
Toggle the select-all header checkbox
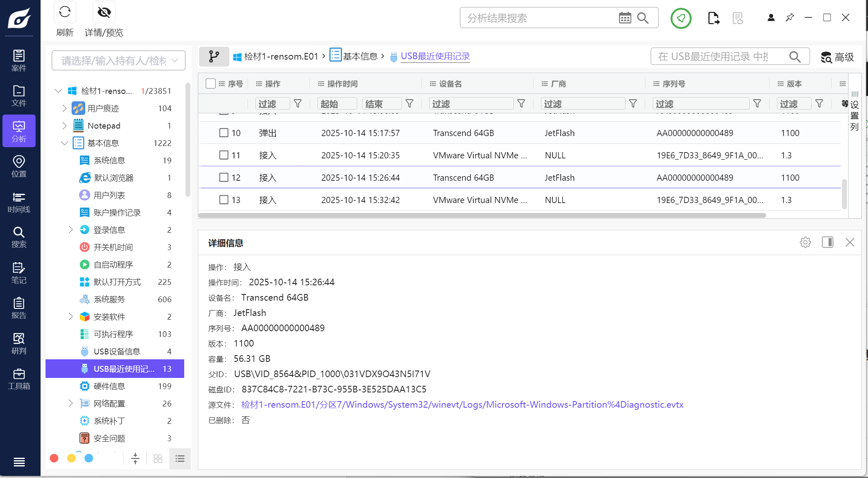click(210, 84)
